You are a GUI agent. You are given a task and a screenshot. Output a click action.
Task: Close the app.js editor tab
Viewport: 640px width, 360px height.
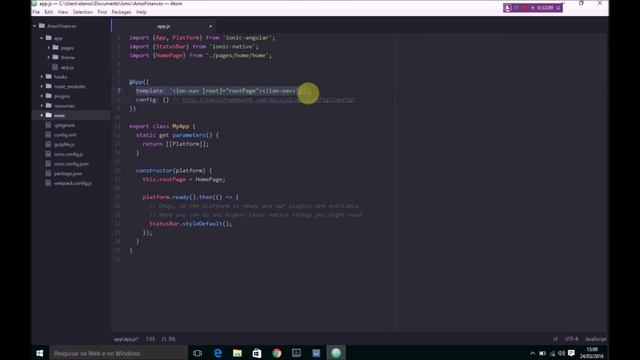[x=211, y=27]
